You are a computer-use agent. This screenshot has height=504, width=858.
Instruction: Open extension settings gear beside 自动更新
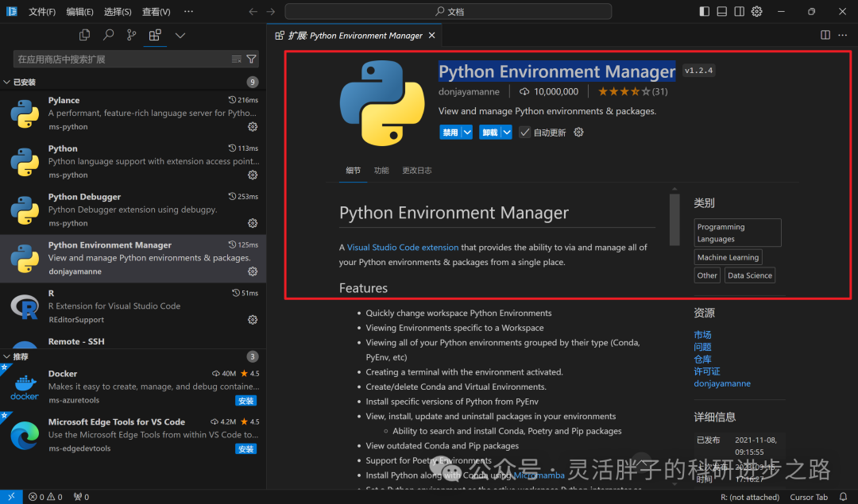pos(578,133)
